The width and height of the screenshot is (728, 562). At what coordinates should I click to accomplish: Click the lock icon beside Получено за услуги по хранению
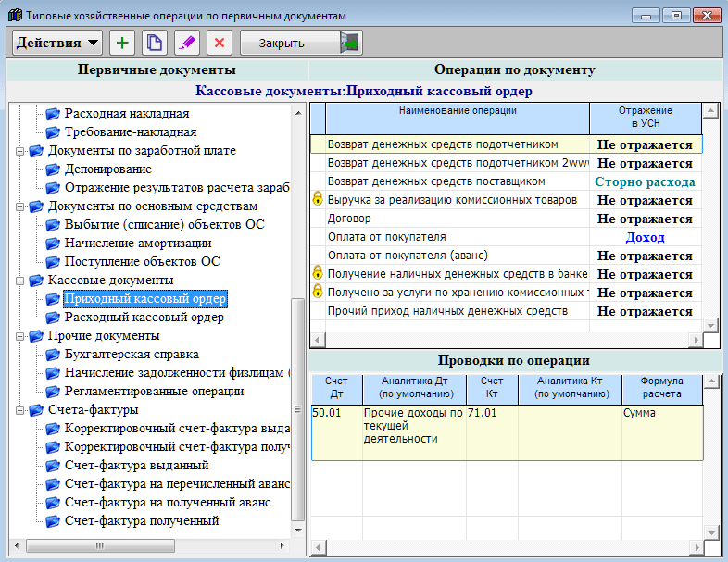click(x=318, y=292)
